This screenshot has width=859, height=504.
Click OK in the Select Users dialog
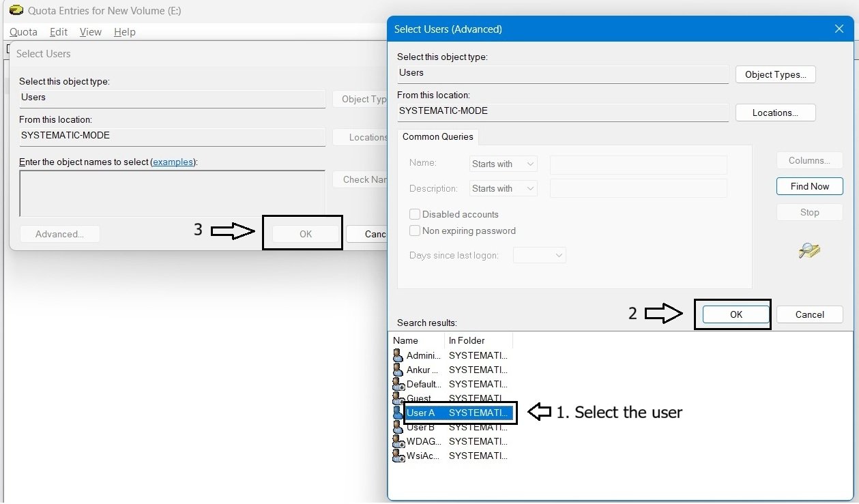click(306, 234)
